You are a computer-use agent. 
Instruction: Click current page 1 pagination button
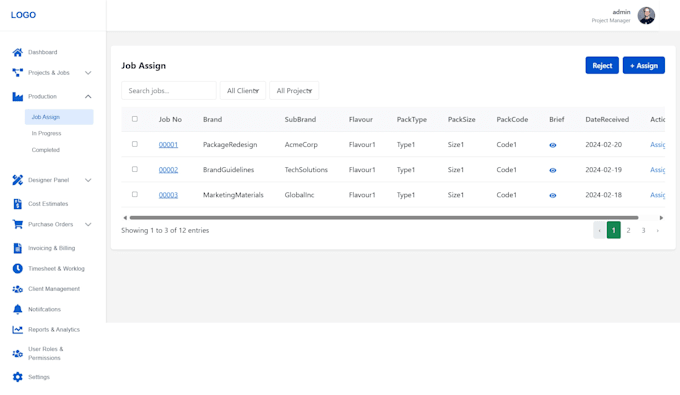tap(614, 230)
